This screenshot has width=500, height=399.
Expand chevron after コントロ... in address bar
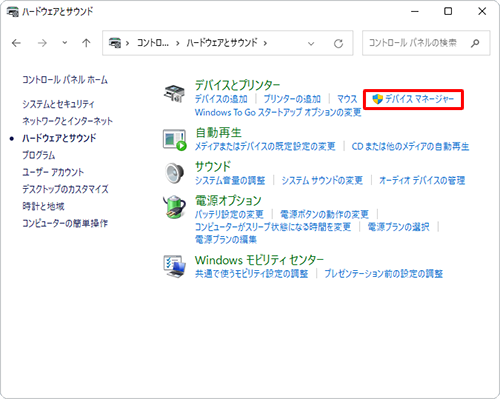pyautogui.click(x=178, y=43)
